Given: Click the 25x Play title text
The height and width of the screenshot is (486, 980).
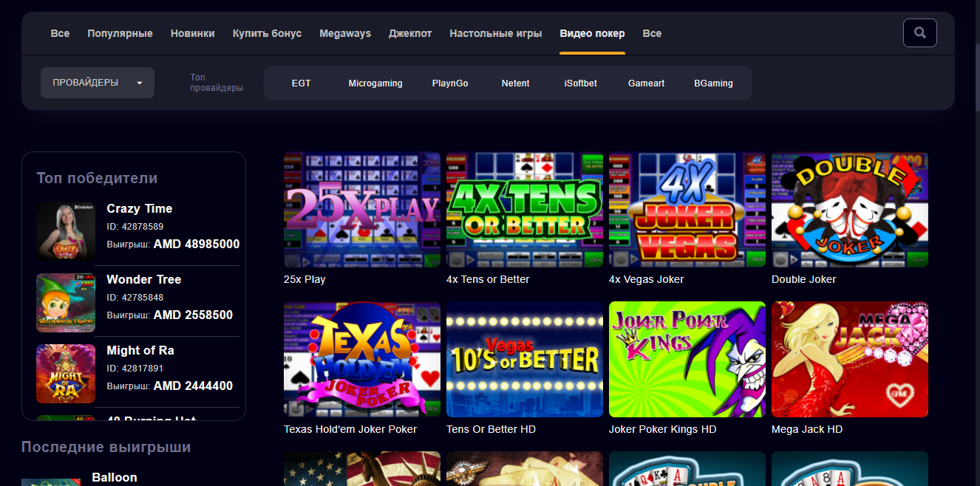Looking at the screenshot, I should (304, 279).
